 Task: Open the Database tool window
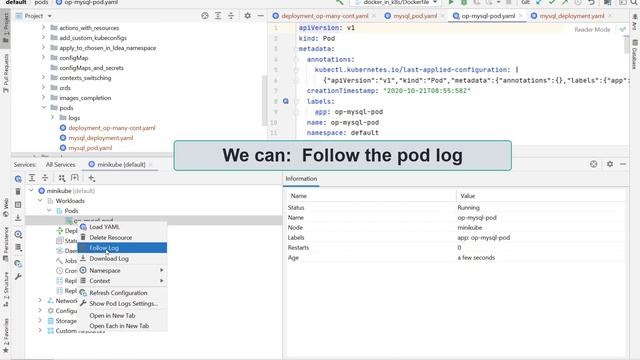(x=634, y=54)
